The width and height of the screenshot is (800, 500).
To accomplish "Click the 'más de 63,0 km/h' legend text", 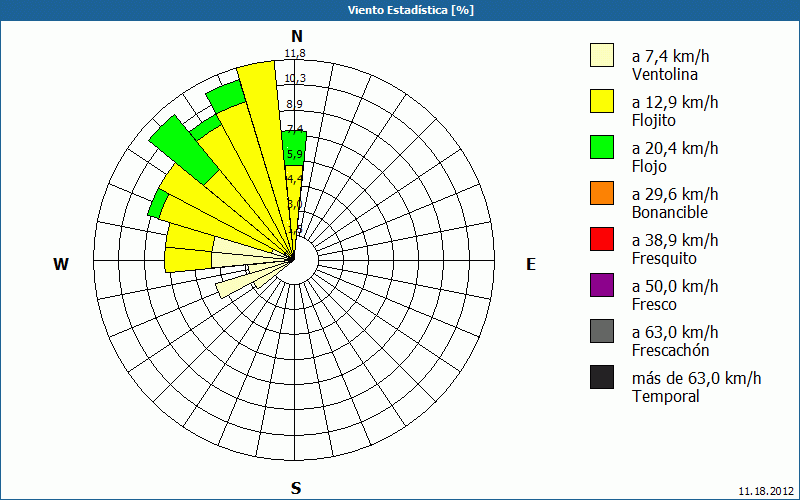I will [696, 378].
